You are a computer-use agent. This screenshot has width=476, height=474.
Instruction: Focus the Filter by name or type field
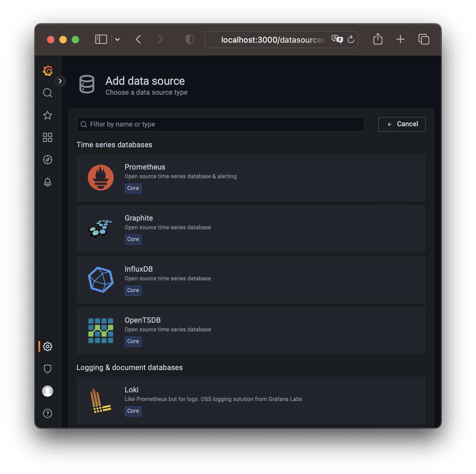(221, 124)
